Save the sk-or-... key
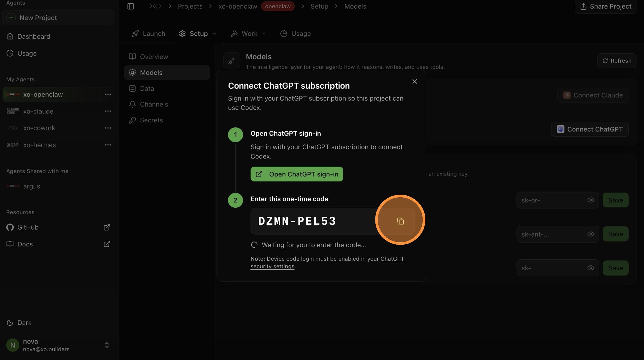This screenshot has width=644, height=360. pyautogui.click(x=615, y=200)
